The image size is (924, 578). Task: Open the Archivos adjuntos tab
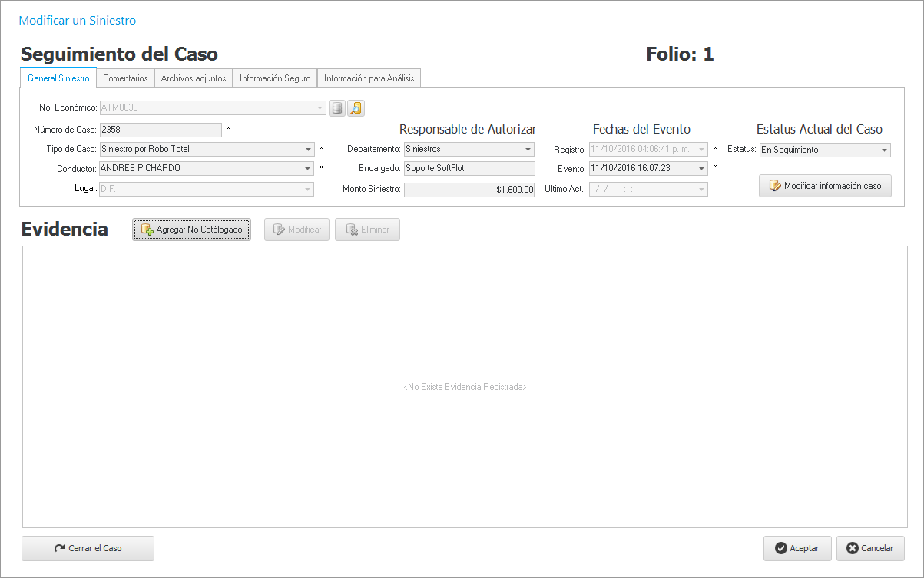[x=194, y=78]
